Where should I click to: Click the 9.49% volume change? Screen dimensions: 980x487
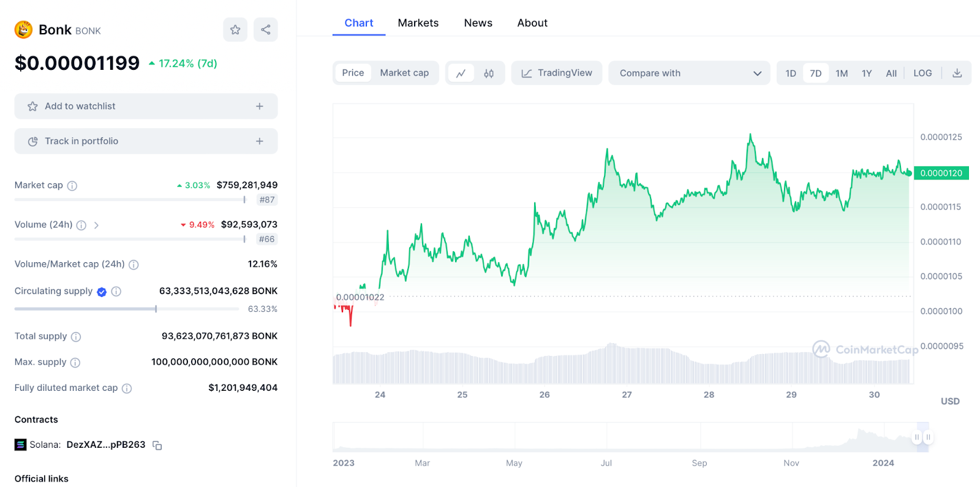197,225
